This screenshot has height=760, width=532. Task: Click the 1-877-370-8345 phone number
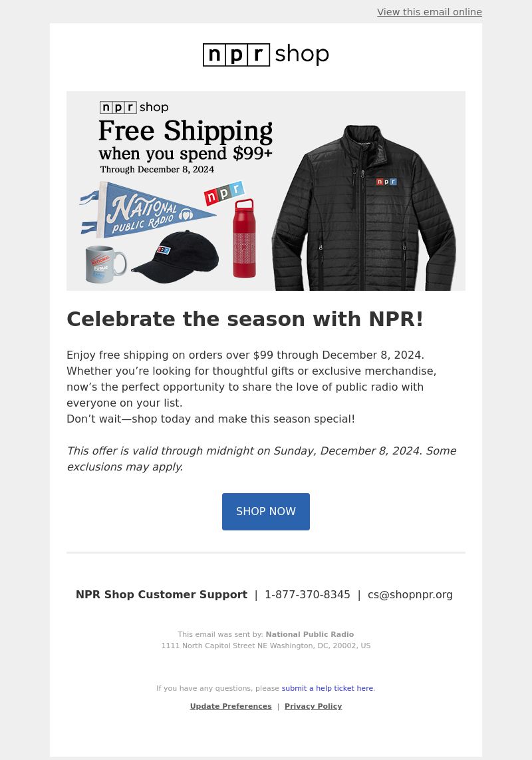click(307, 595)
